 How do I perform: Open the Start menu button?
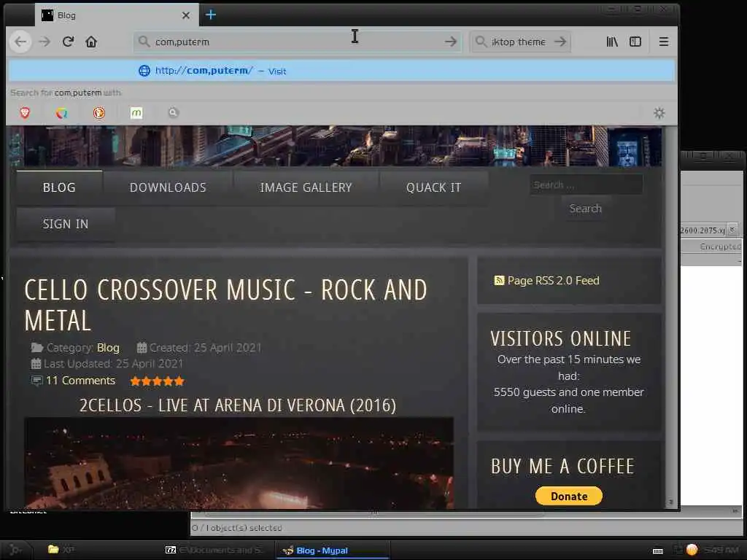16,550
